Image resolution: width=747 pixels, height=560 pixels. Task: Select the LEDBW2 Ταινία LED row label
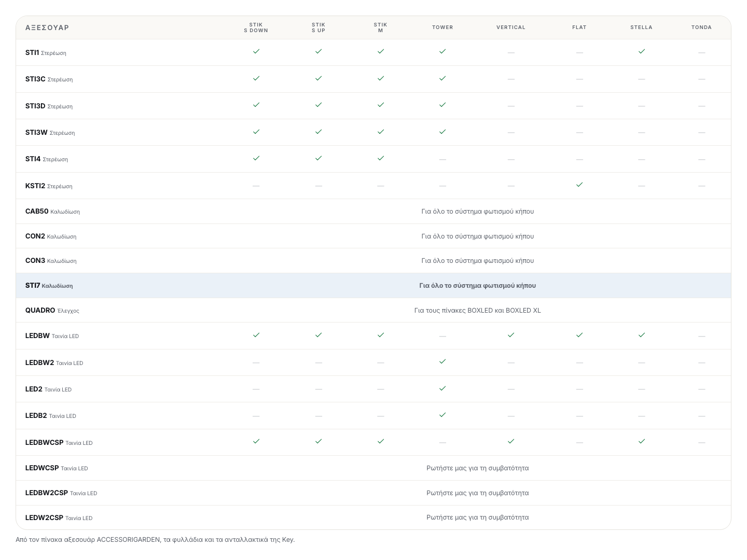54,363
